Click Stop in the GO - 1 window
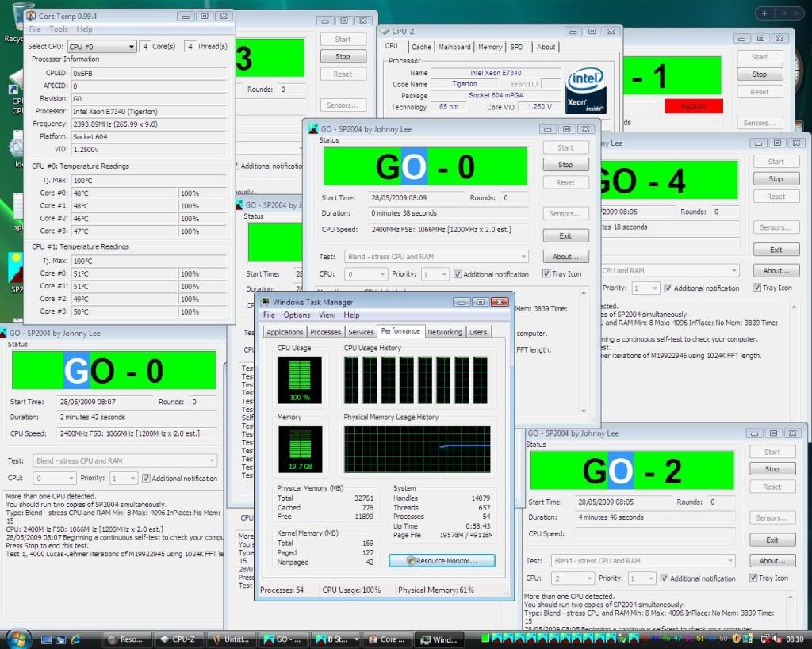Screen dimensions: 812x649 (x=759, y=74)
